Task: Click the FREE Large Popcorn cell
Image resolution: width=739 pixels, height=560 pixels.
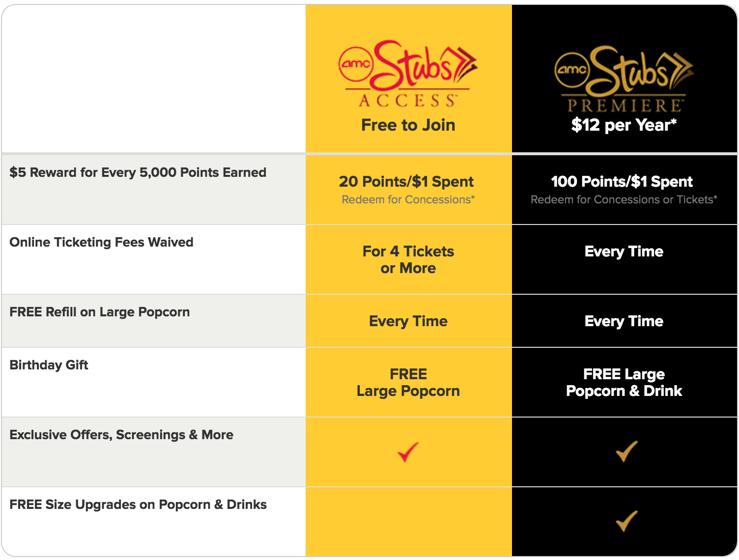Action: click(x=408, y=383)
